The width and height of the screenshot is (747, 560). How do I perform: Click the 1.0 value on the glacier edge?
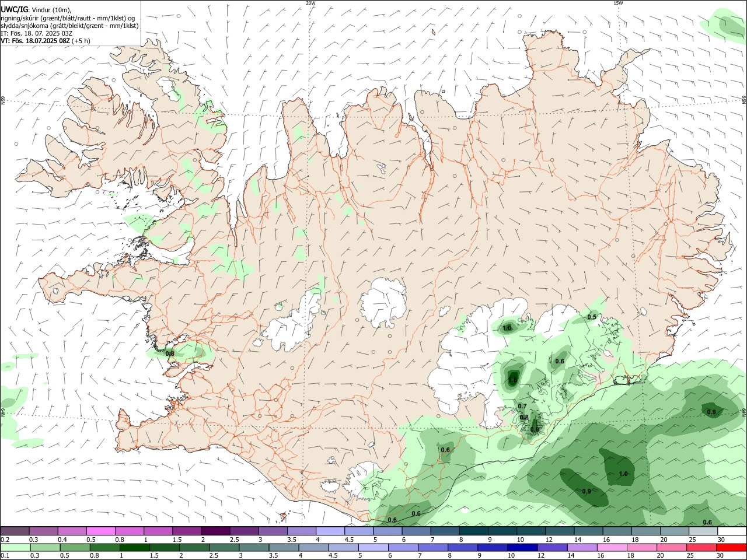[507, 328]
